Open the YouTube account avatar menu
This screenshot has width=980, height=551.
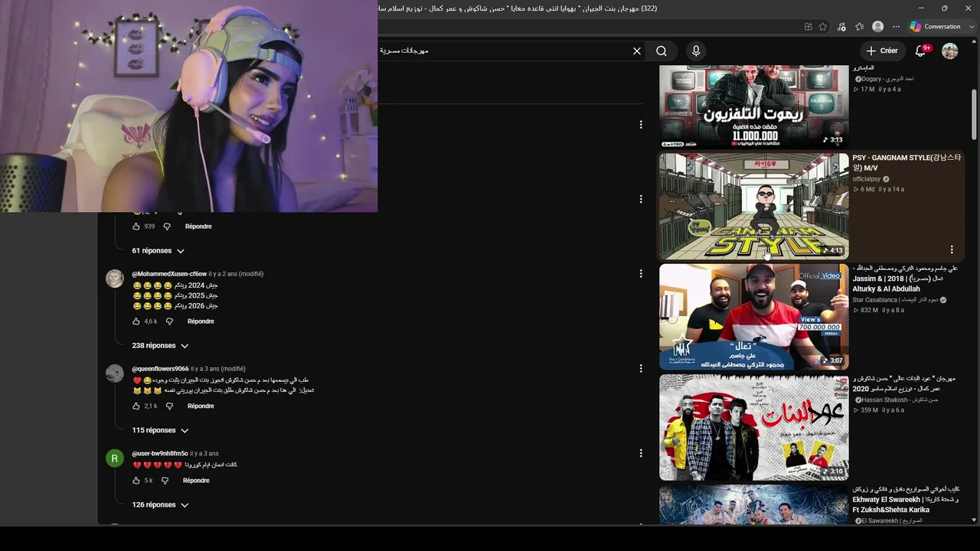point(950,51)
